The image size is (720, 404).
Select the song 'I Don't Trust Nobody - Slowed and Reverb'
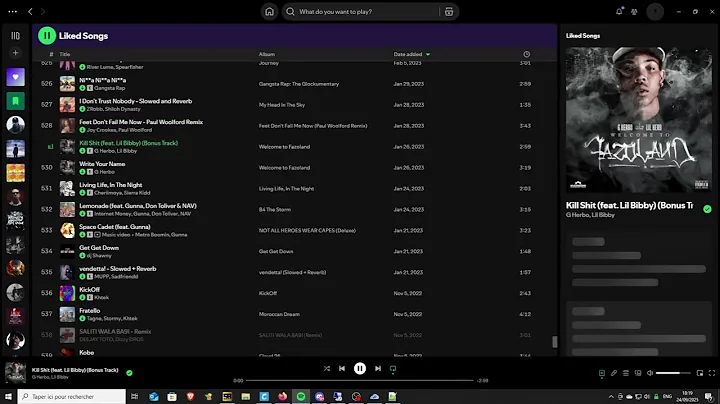point(135,101)
